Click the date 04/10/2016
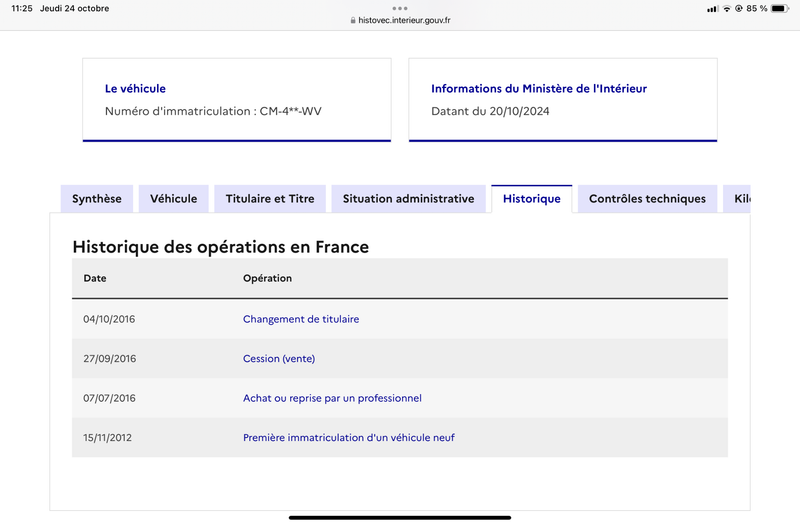Screen dimensions: 800x525 109,319
